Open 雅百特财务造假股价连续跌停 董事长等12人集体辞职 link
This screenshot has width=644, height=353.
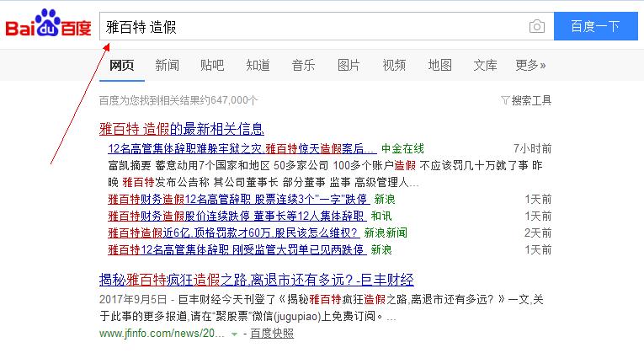(237, 217)
